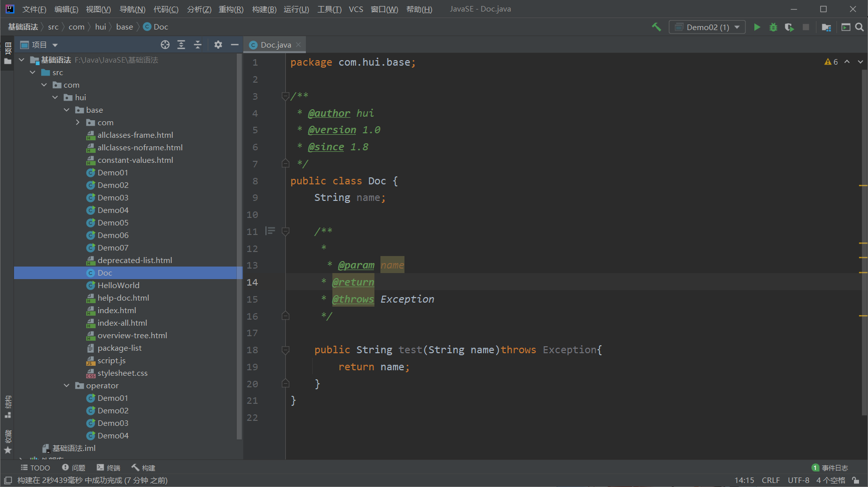Collapse the hui package node
The height and width of the screenshot is (487, 868).
(55, 97)
